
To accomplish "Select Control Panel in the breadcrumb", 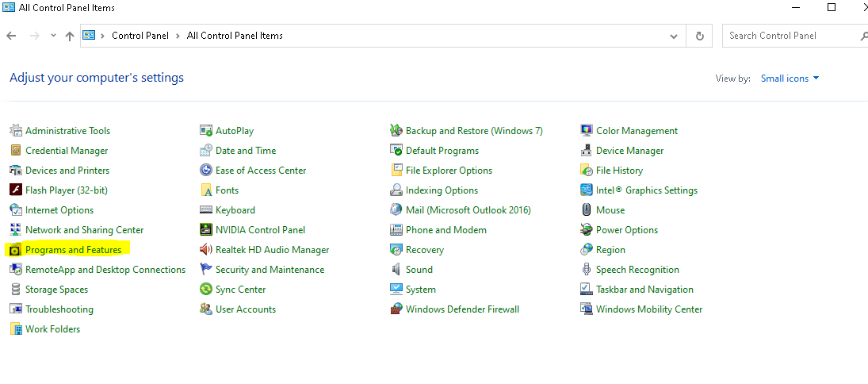I will click(x=140, y=36).
